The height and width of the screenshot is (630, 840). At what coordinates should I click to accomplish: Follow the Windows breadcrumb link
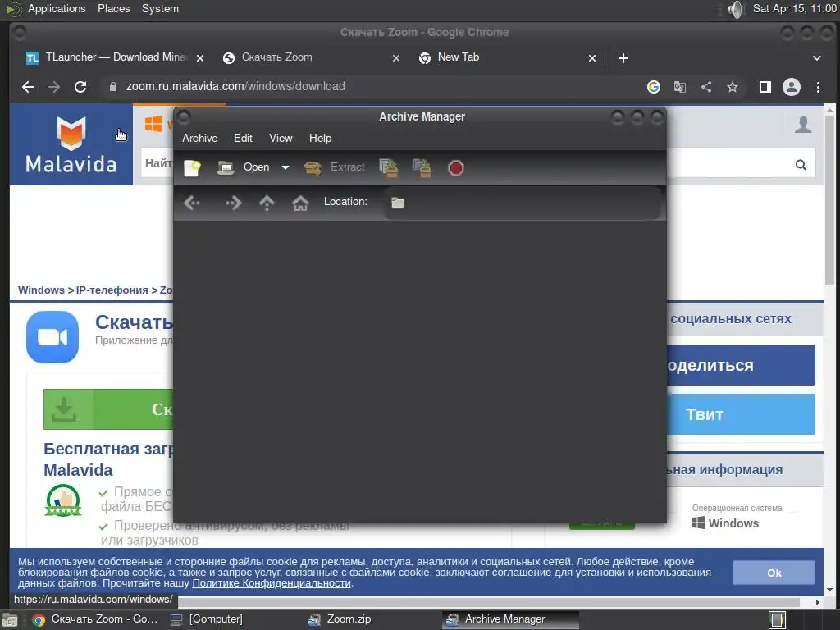click(41, 290)
